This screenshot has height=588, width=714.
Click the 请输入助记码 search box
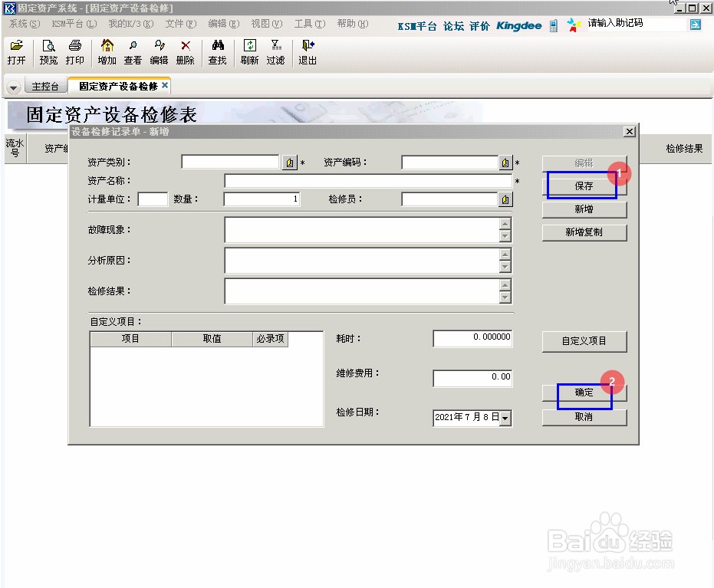click(636, 23)
